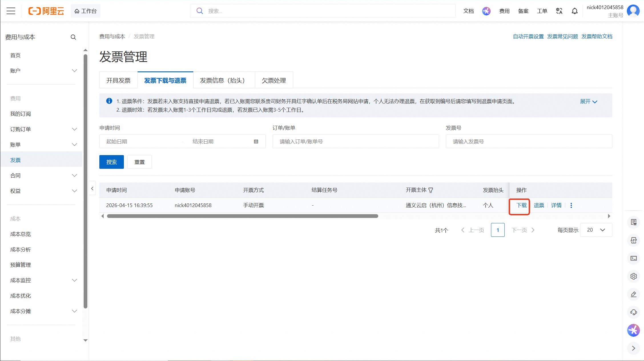The width and height of the screenshot is (644, 361).
Task: Open the Cloud Shell terminal icon
Action: click(634, 258)
